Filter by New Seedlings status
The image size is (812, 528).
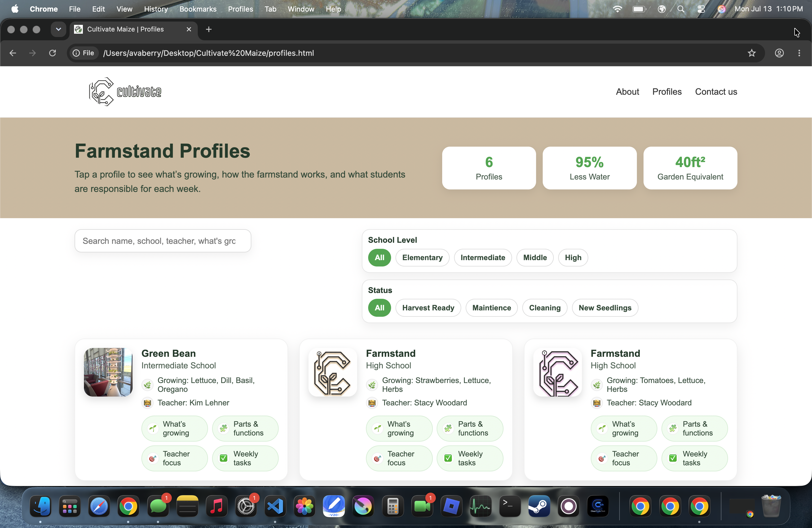pyautogui.click(x=605, y=308)
